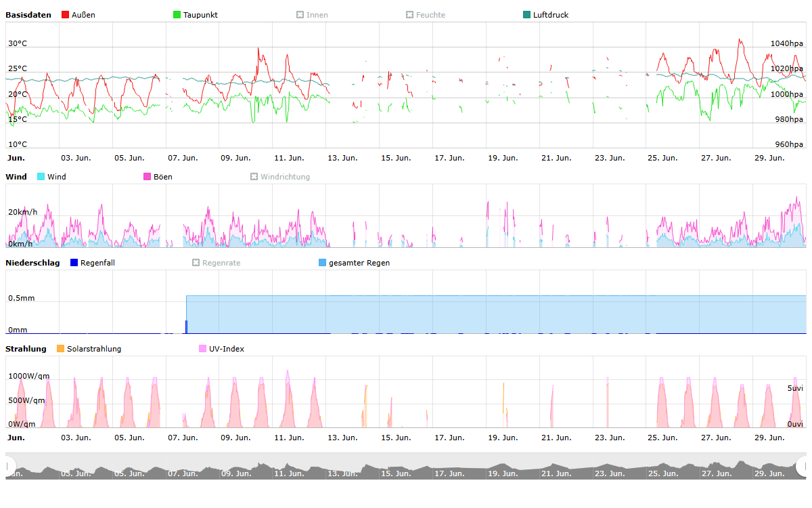Click the teal Luftdruck legend swatch

coord(527,15)
